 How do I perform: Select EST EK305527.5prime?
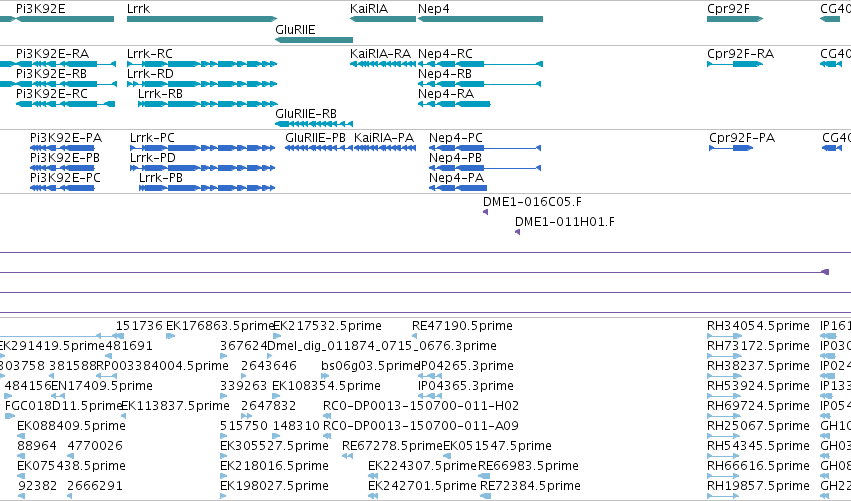[x=224, y=456]
